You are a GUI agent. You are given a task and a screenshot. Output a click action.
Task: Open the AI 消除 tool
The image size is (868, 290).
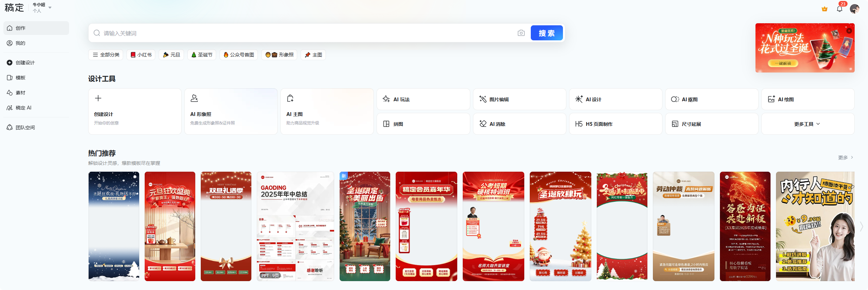click(x=520, y=124)
